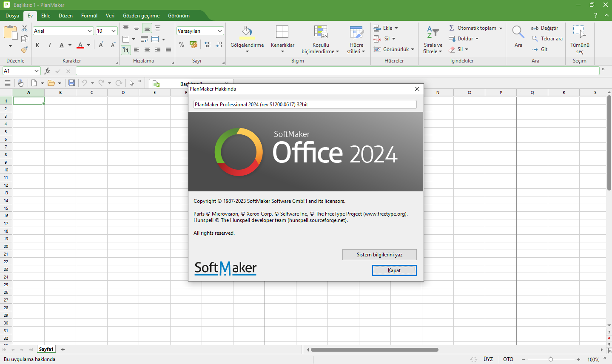Close the PlanMaker Hakkında dialog with X
Screen dimensions: 612x364
pos(417,89)
